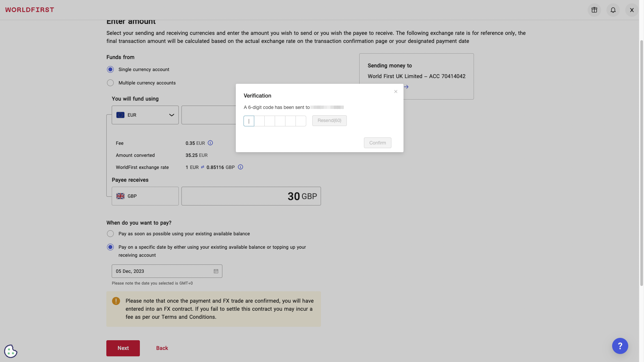644x362 pixels.
Task: Open the EUR currency dropdown
Action: [145, 115]
